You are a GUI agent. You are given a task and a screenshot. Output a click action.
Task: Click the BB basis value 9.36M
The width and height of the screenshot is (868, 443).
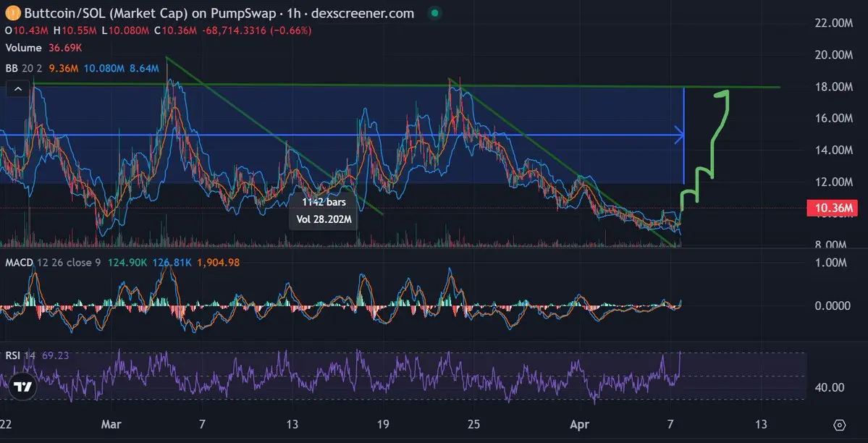[x=64, y=69]
